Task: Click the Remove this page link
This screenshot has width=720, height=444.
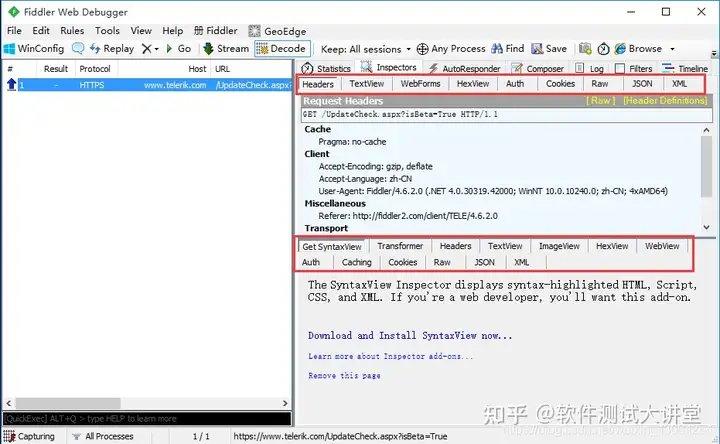Action: [344, 376]
